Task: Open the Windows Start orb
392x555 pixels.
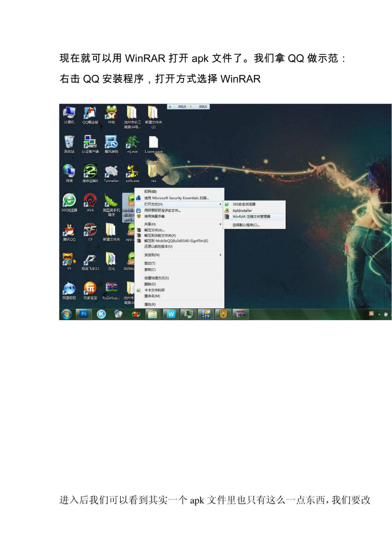Action: [66, 314]
